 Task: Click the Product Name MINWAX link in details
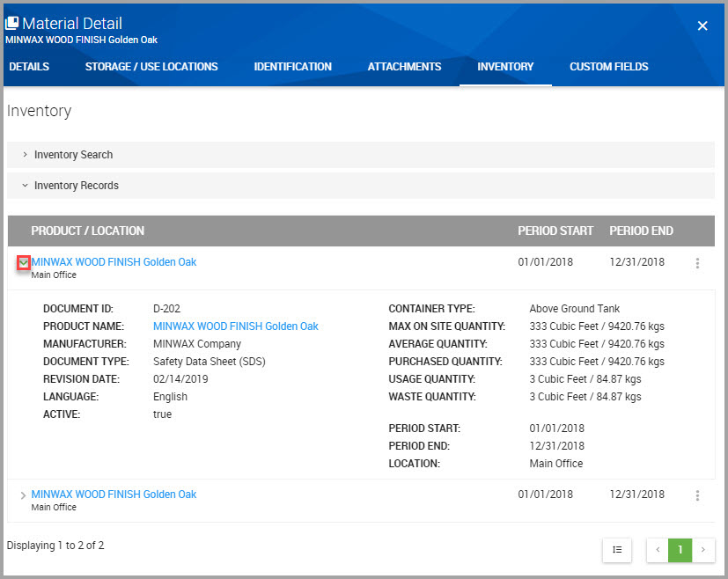235,326
